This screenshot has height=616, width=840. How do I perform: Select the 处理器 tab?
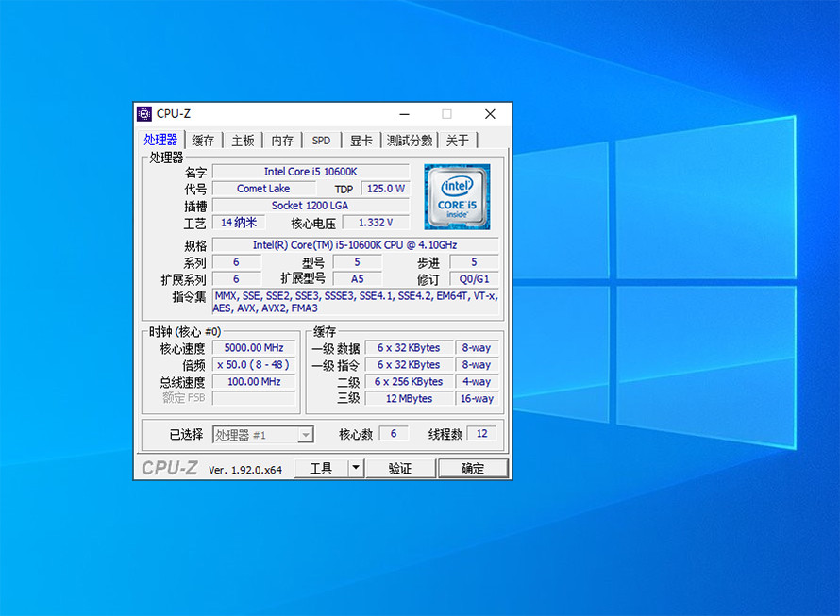(160, 140)
